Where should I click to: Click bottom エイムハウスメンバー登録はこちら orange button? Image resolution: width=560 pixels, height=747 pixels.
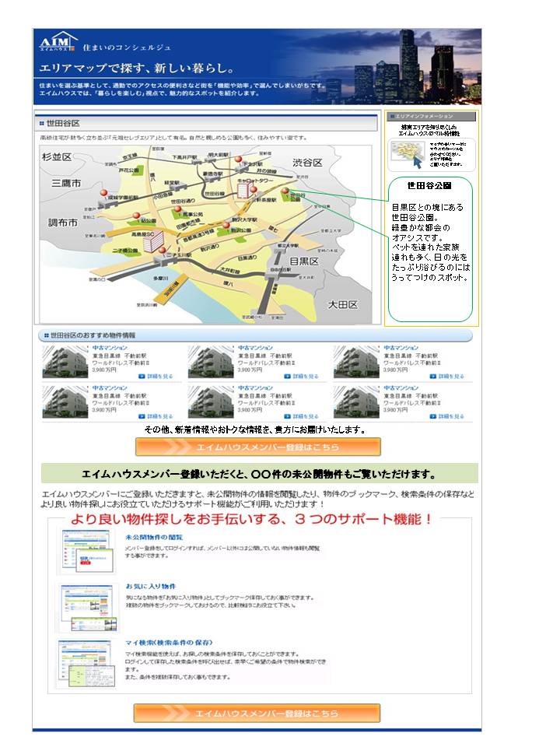point(257,713)
